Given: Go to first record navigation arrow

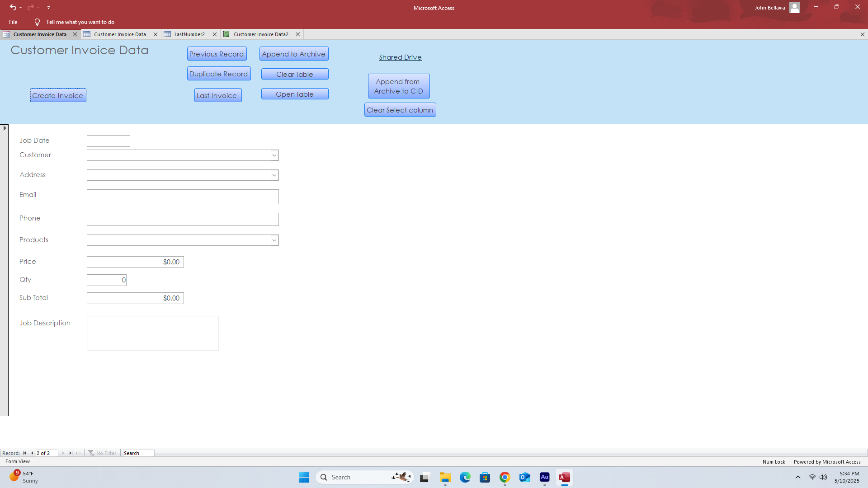Looking at the screenshot, I should (24, 453).
